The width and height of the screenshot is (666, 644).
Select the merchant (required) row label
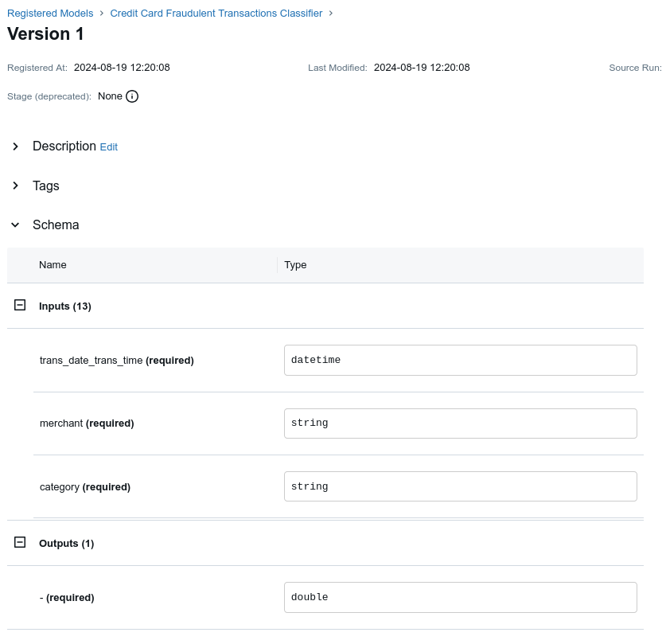pyautogui.click(x=87, y=423)
